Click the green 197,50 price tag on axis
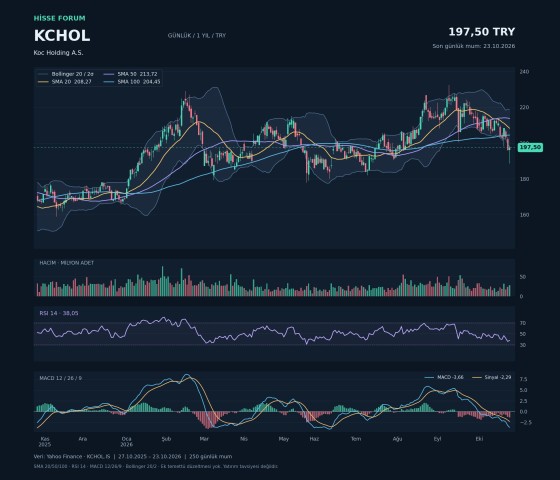 (x=530, y=147)
